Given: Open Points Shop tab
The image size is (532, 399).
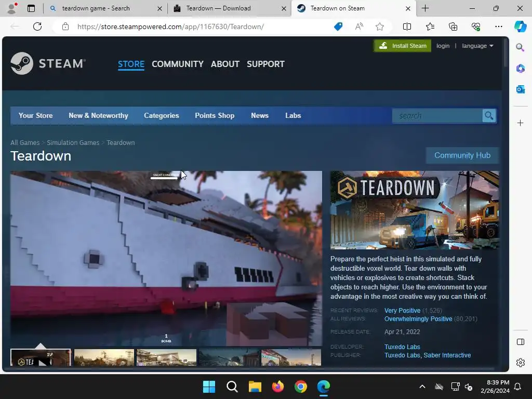Looking at the screenshot, I should tap(215, 116).
